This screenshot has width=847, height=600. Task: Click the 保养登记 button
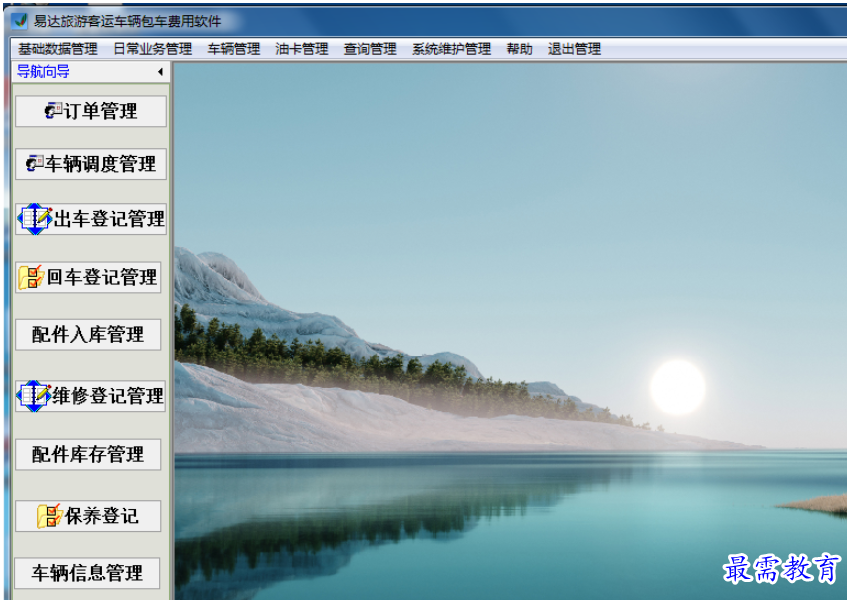click(88, 516)
